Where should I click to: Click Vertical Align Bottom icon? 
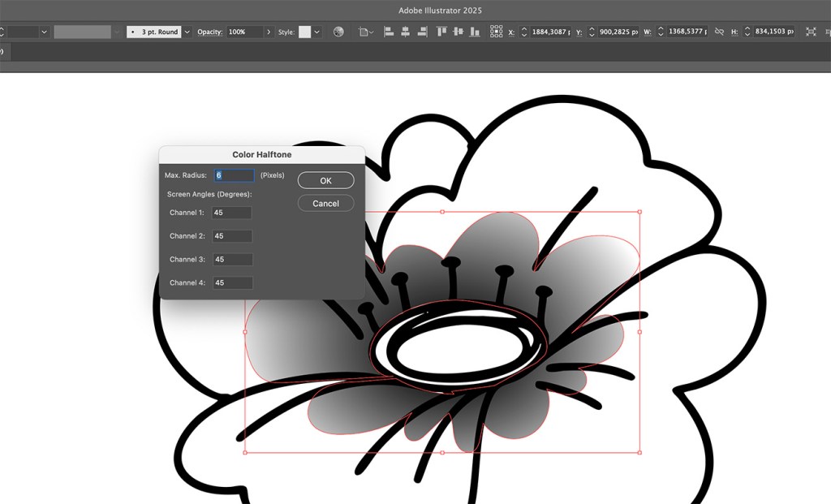[473, 32]
